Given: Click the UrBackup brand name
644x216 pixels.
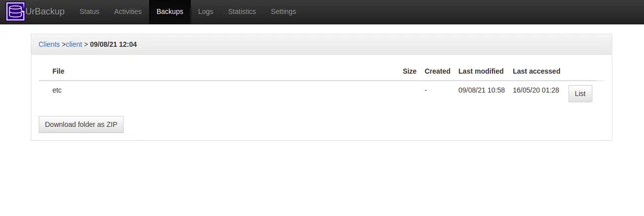Looking at the screenshot, I should click(45, 11).
